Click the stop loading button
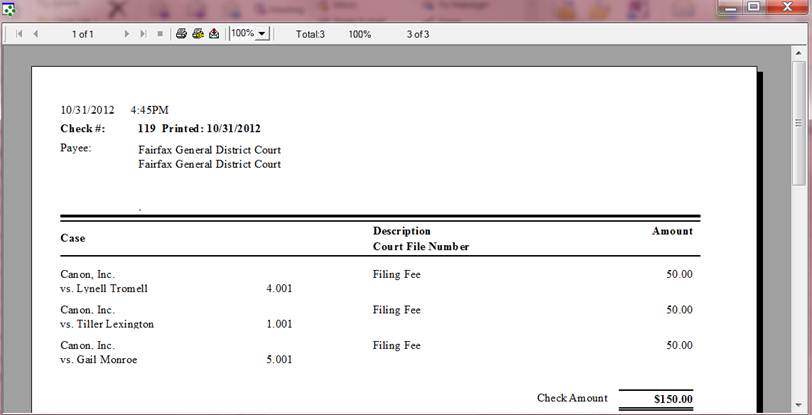 [x=160, y=34]
